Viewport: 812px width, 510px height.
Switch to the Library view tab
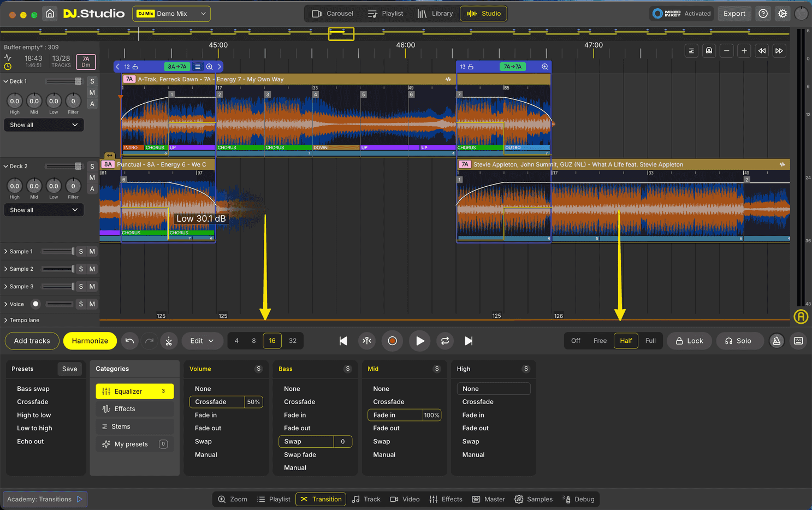pos(435,13)
